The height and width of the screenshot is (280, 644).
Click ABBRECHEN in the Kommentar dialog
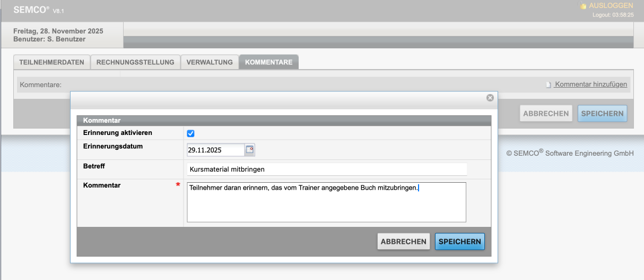pos(404,241)
